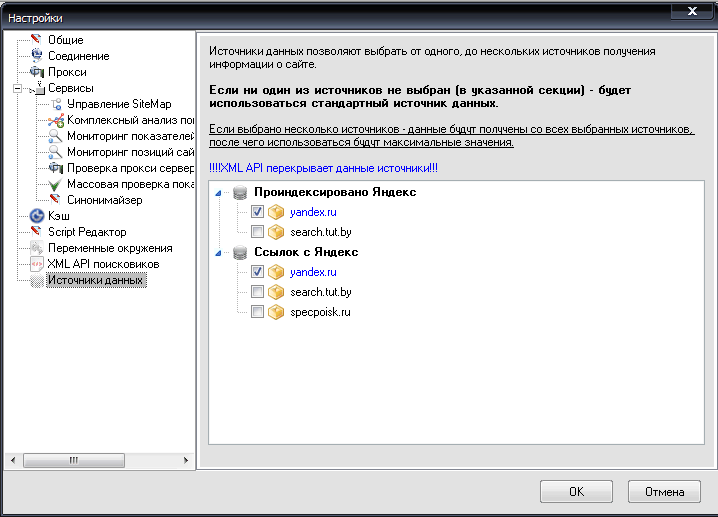The image size is (718, 517).
Task: Open the Общие settings section
Action: point(65,40)
